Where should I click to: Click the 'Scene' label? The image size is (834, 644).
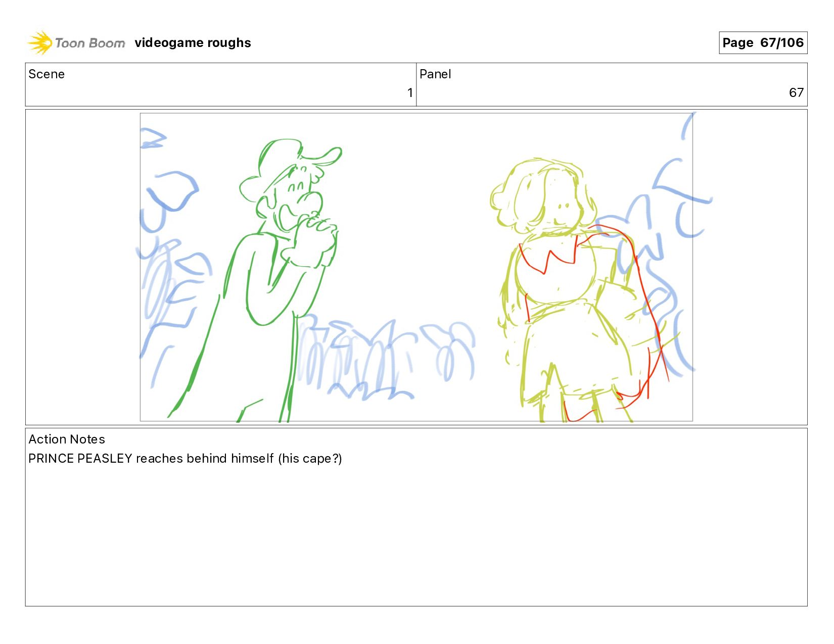(x=47, y=74)
